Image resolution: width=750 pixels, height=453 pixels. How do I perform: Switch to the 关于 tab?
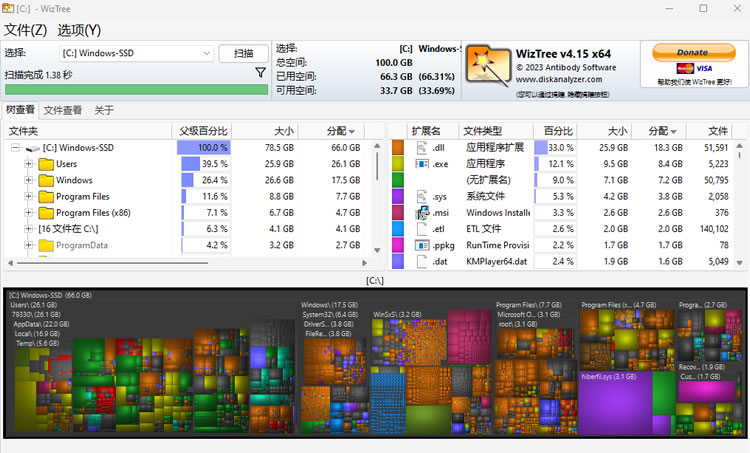click(x=104, y=110)
